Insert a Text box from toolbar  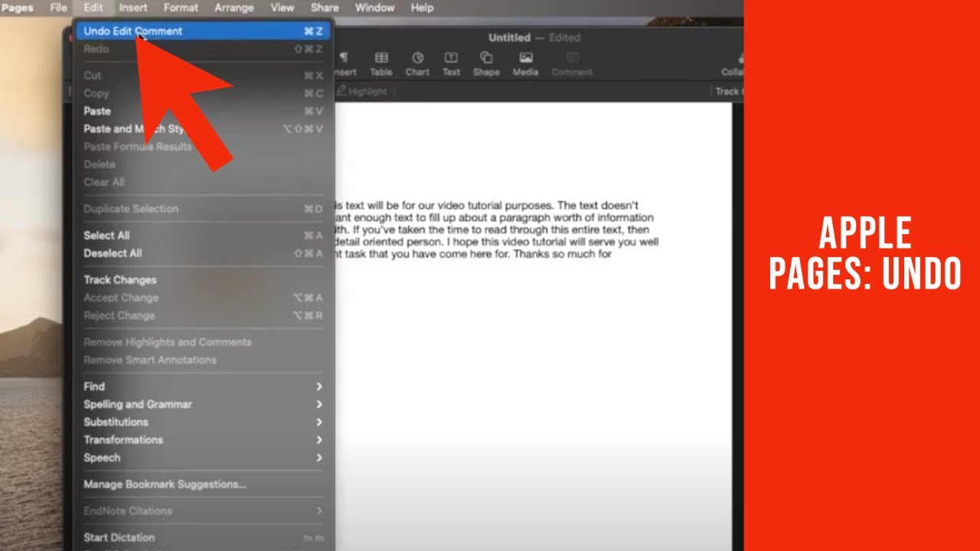(452, 64)
